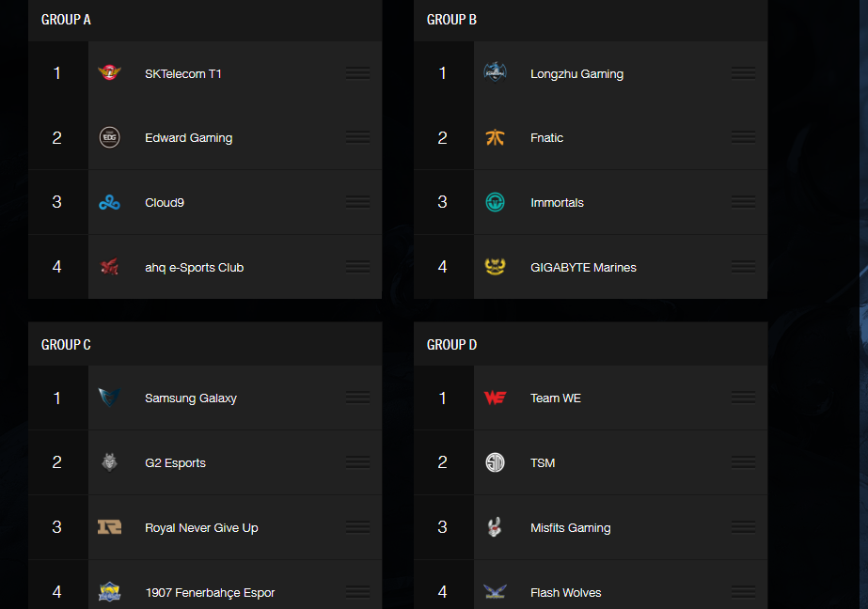Screen dimensions: 868x609
Task: Select the GIGABYTE Marines logo
Action: pyautogui.click(x=496, y=268)
